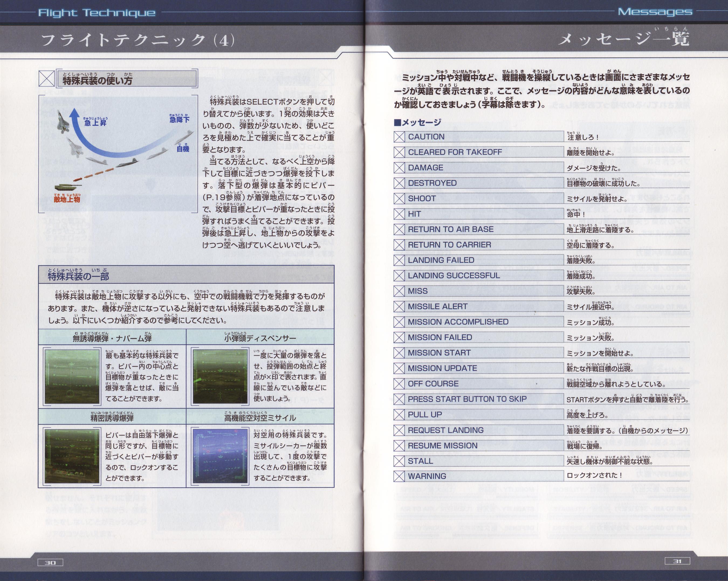
Task: Click the 'MISSILE ALERT' message text
Action: (438, 307)
